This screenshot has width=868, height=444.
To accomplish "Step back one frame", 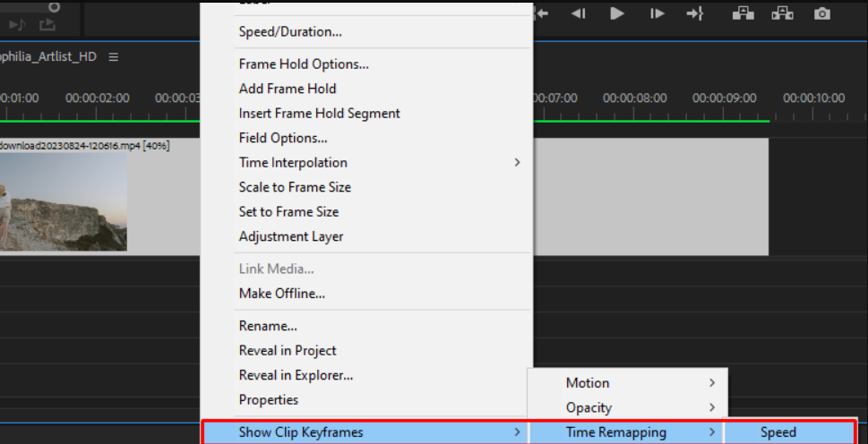I will 578,13.
